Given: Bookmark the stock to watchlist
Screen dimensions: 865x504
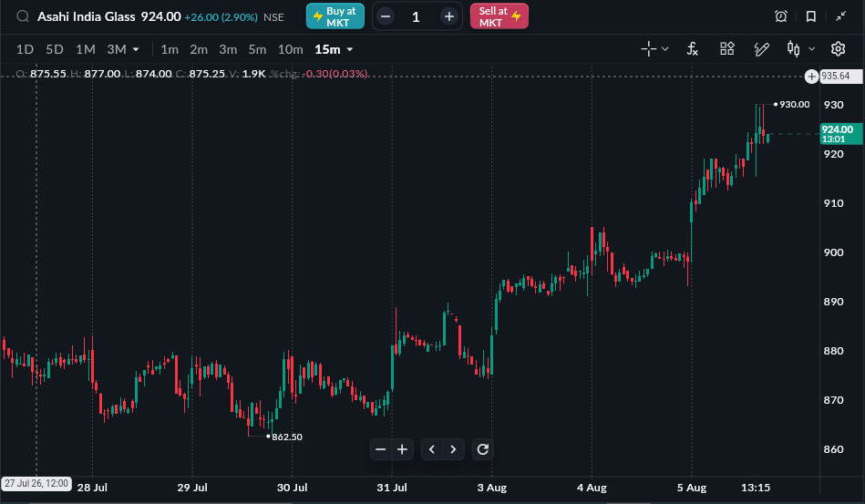Looking at the screenshot, I should pos(811,16).
